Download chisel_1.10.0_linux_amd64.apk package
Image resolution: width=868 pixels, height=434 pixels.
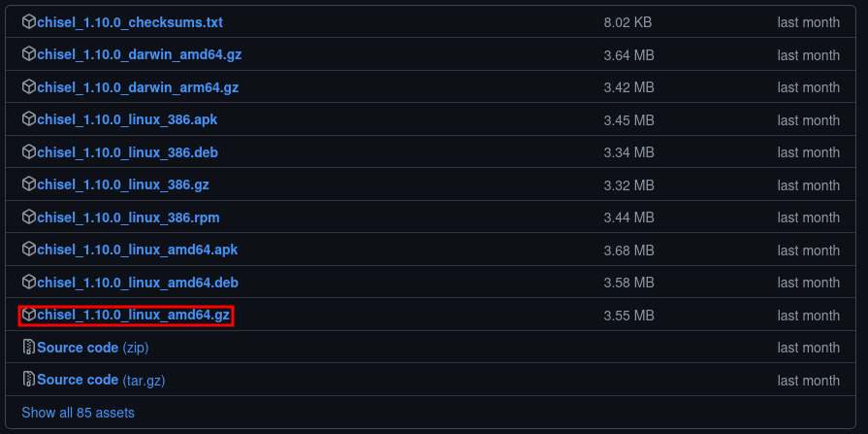coord(138,250)
